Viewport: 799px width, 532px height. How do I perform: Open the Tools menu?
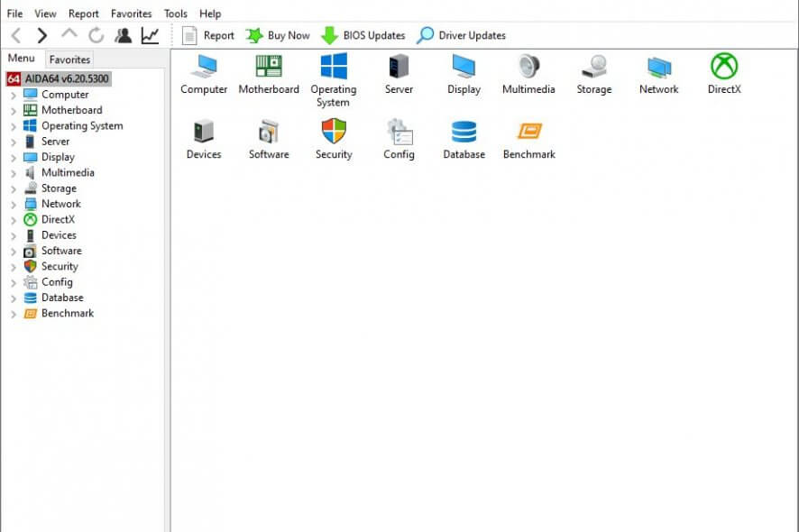(175, 14)
